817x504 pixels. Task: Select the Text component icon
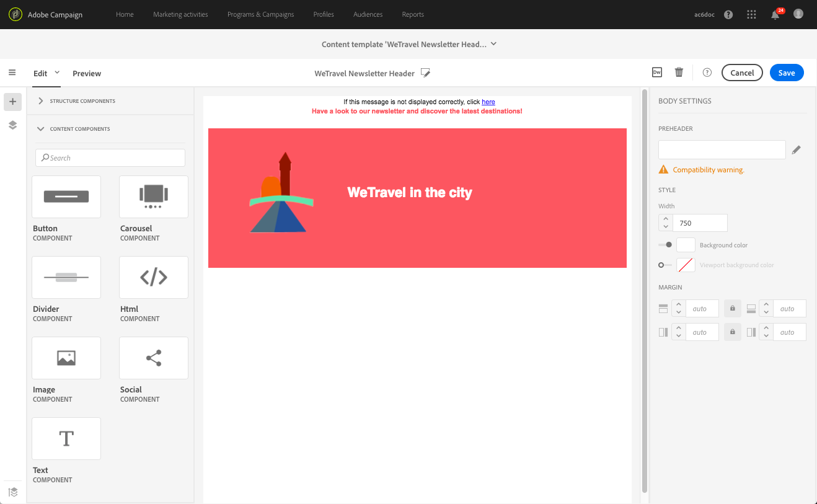[x=66, y=438]
